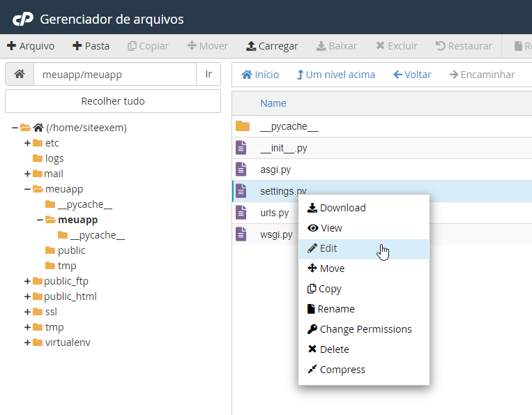Click the asgi.py file icon
This screenshot has height=415, width=532.
coord(241,169)
